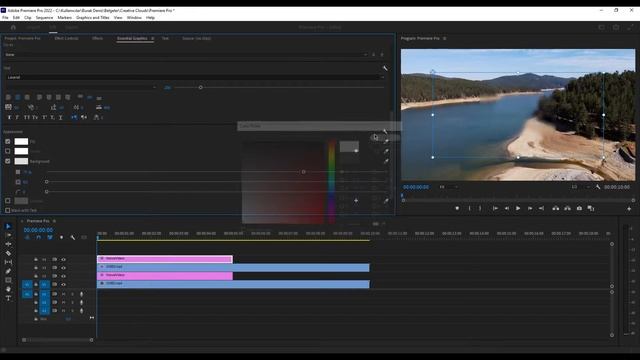The image size is (640, 360).
Task: Select the Rectangle tool
Action: click(8, 280)
